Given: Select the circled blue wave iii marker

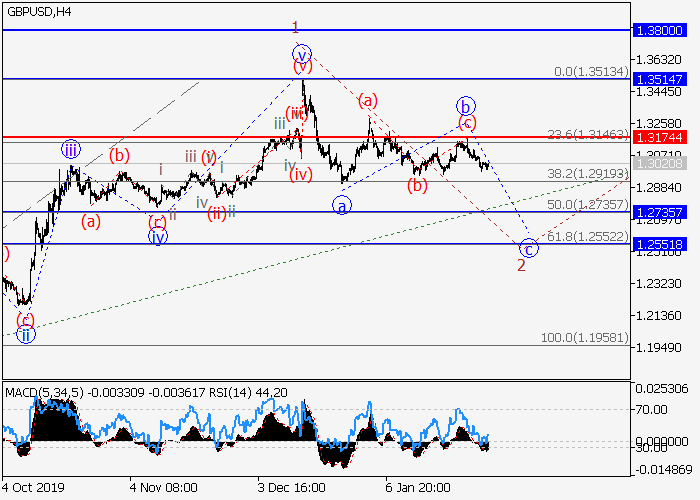Looking at the screenshot, I should [x=70, y=150].
